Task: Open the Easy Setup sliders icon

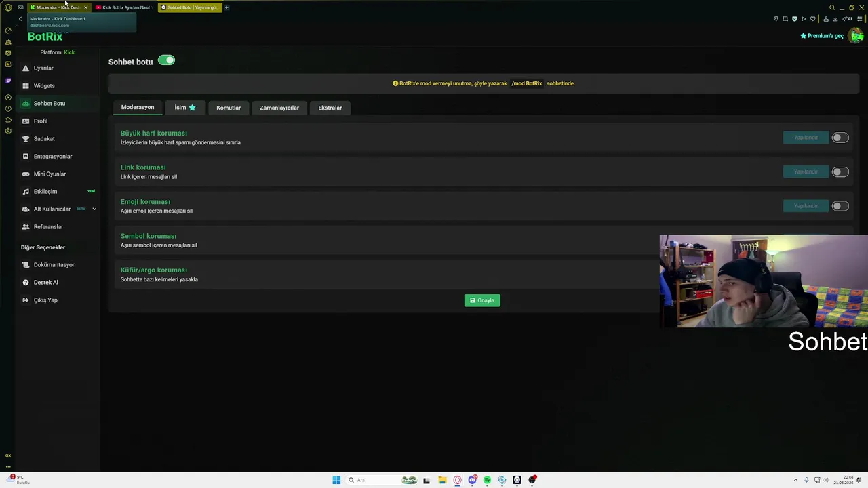Action: [860, 19]
